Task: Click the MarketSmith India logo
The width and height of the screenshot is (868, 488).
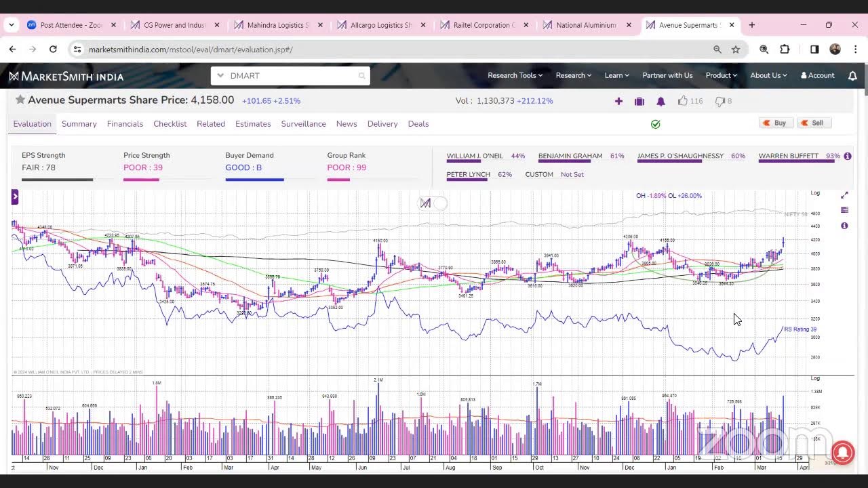Action: point(66,76)
